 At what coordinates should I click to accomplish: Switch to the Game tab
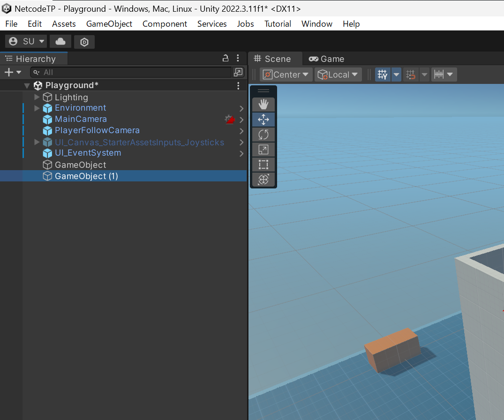click(x=327, y=59)
